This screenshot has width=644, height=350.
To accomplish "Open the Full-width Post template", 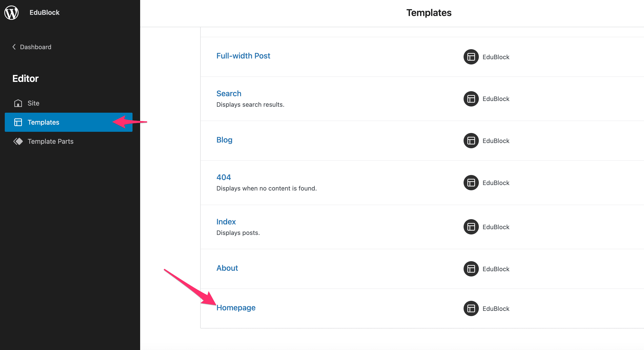I will point(243,56).
